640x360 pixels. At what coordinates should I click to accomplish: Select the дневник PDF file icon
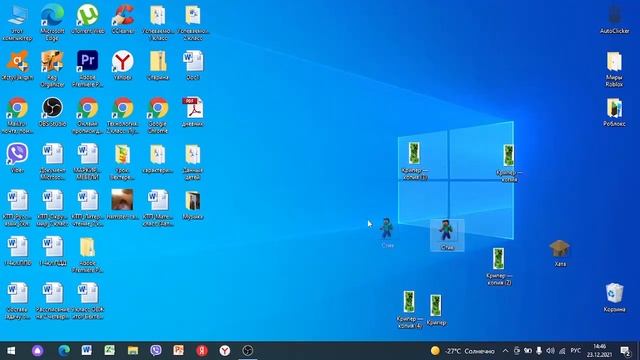tap(193, 112)
